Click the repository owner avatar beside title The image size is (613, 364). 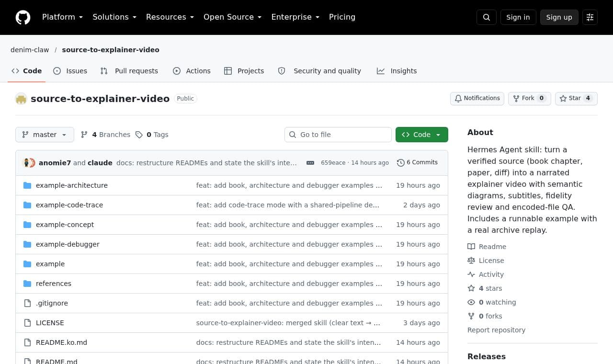21,99
